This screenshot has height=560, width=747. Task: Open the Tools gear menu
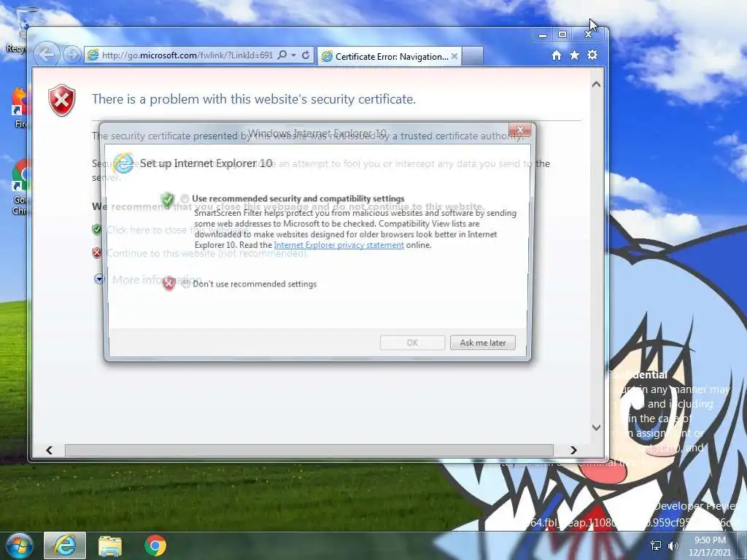point(592,55)
